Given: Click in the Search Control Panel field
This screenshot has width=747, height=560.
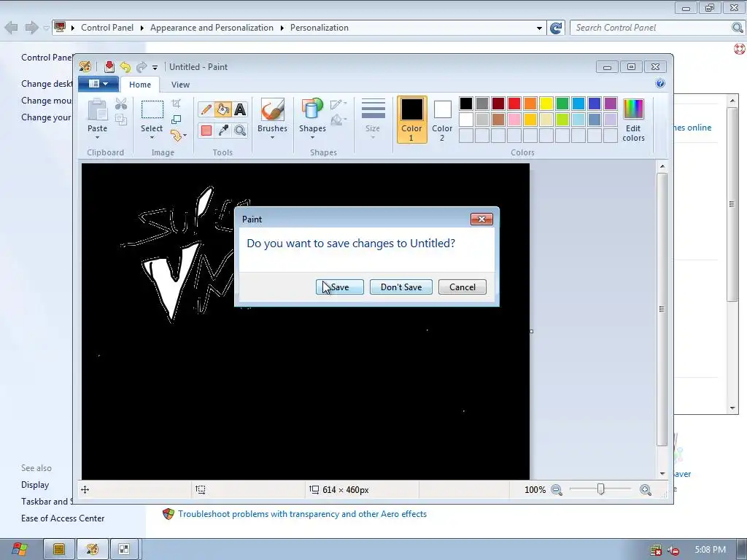Looking at the screenshot, I should 651,28.
